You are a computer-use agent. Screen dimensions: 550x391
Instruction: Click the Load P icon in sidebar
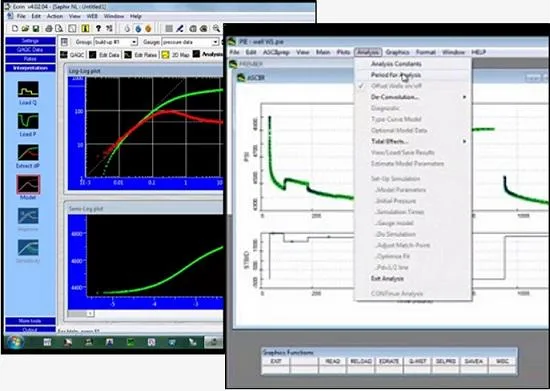click(28, 121)
